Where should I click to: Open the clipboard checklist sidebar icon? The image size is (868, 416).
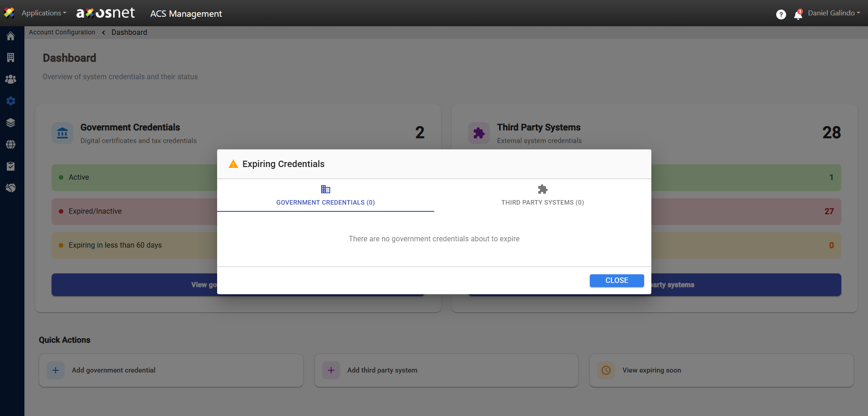(x=11, y=166)
